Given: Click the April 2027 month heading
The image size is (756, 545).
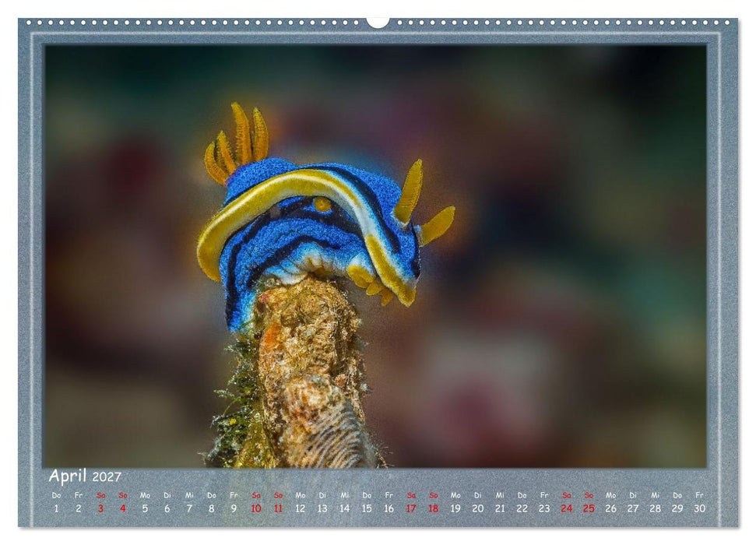Looking at the screenshot, I should (85, 476).
